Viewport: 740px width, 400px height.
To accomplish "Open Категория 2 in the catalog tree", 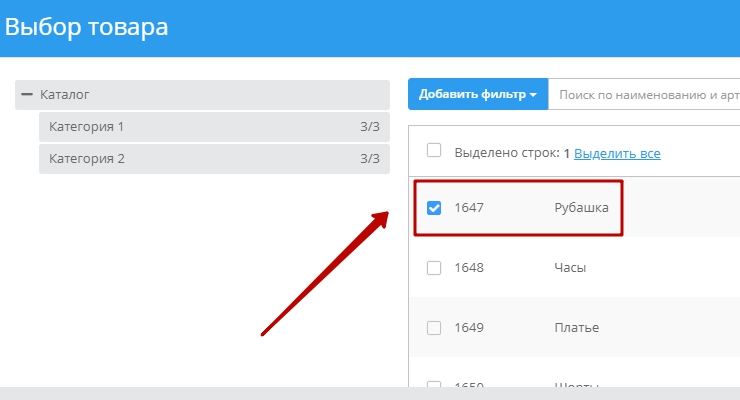I will coord(87,159).
